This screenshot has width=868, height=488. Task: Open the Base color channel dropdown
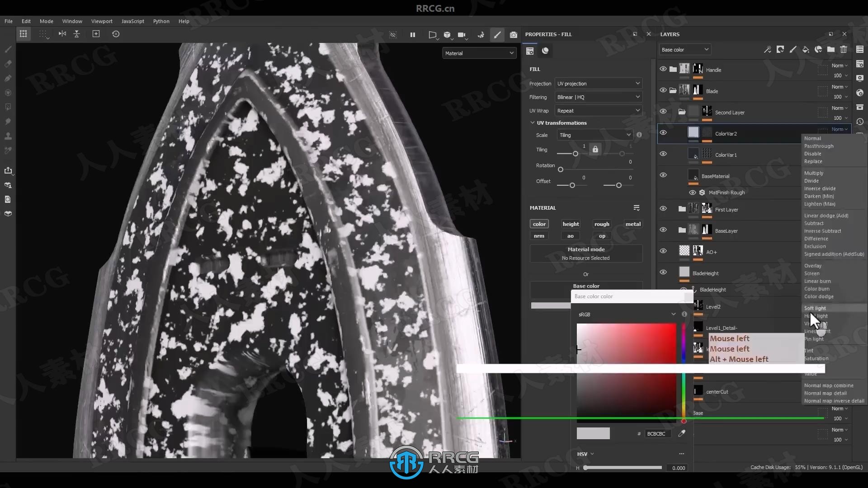click(685, 50)
